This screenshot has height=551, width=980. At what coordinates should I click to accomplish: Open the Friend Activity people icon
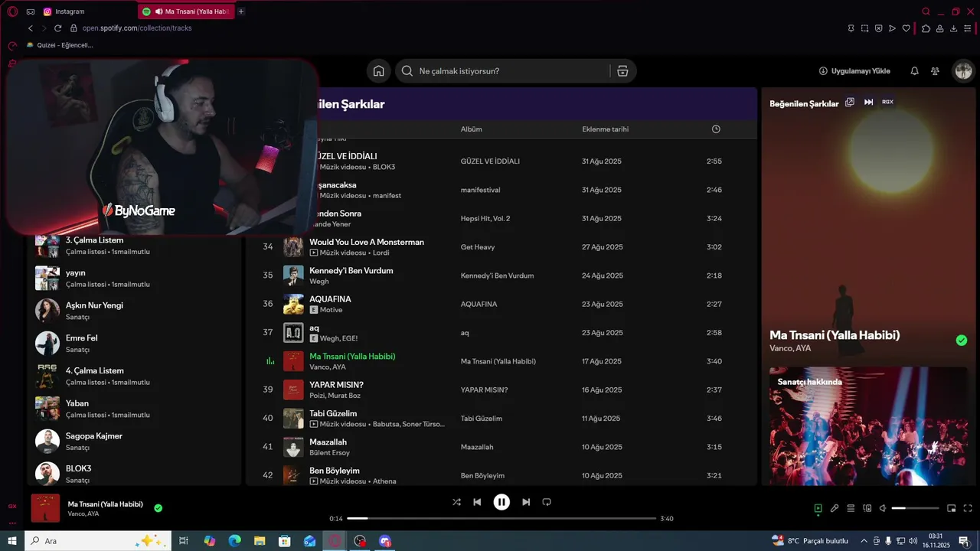[x=935, y=71]
